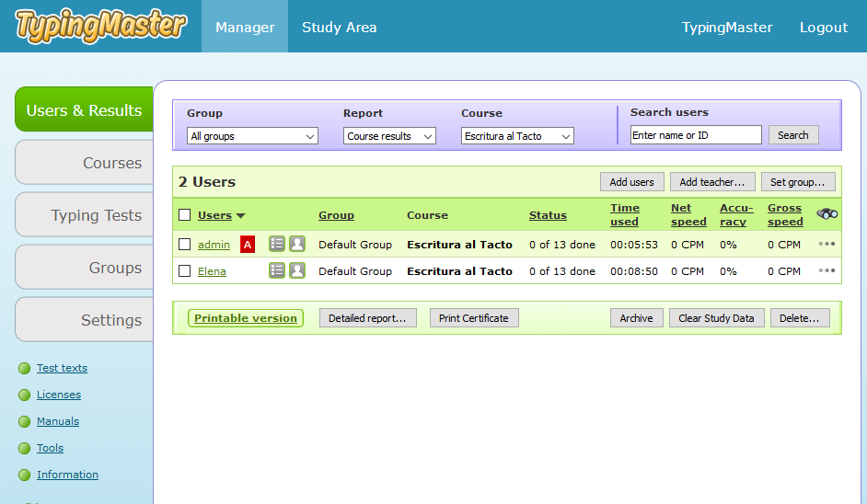Open admin's user profile icon
Viewport: 867px width, 504px height.
click(x=297, y=244)
